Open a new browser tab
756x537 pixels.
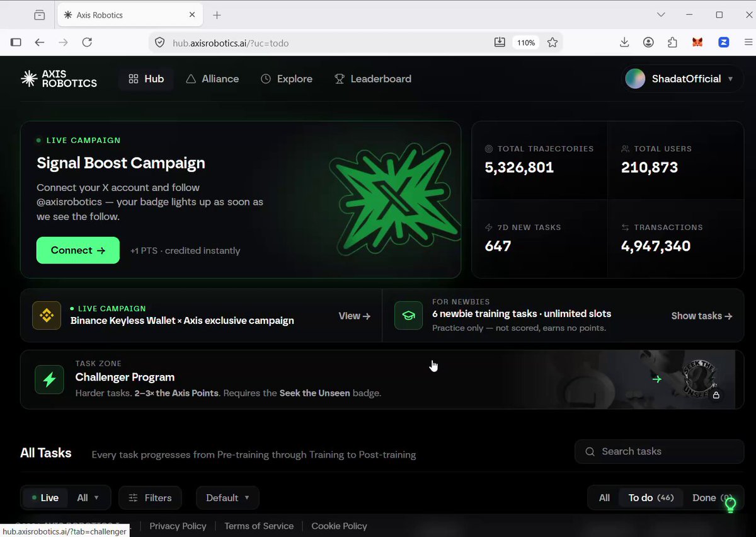click(x=217, y=14)
